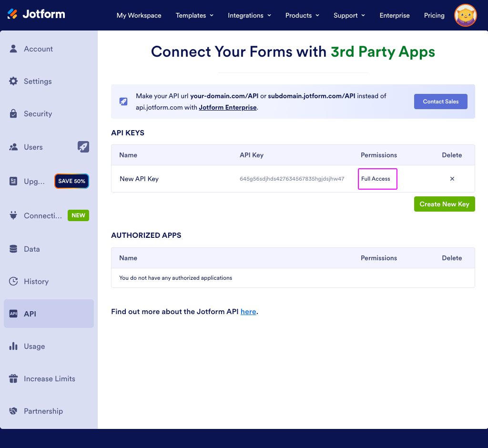Click the rocket badge next to Users
Viewport: 488px width, 448px height.
[x=83, y=147]
